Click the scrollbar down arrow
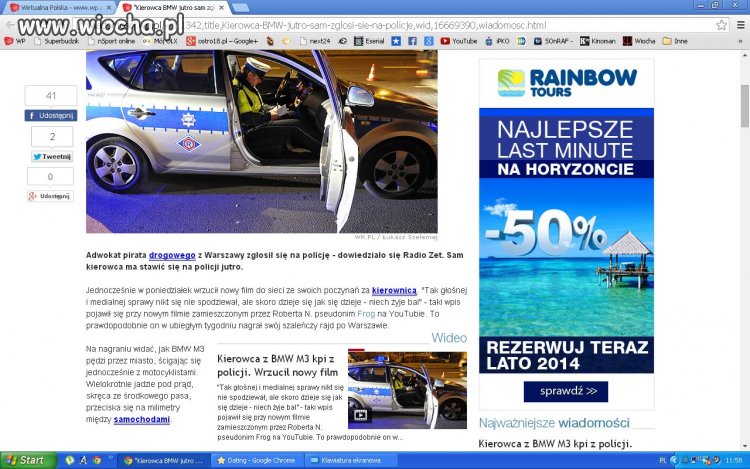750x469 pixels. click(x=745, y=446)
